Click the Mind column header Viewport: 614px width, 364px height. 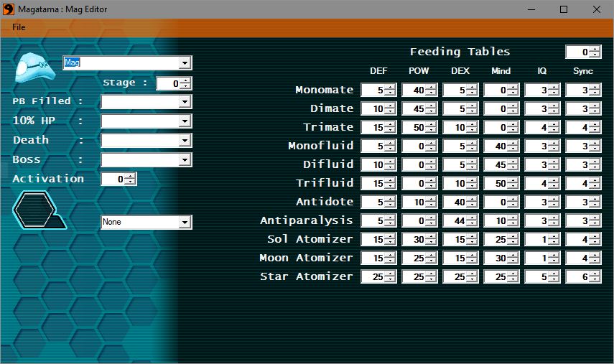click(x=501, y=71)
